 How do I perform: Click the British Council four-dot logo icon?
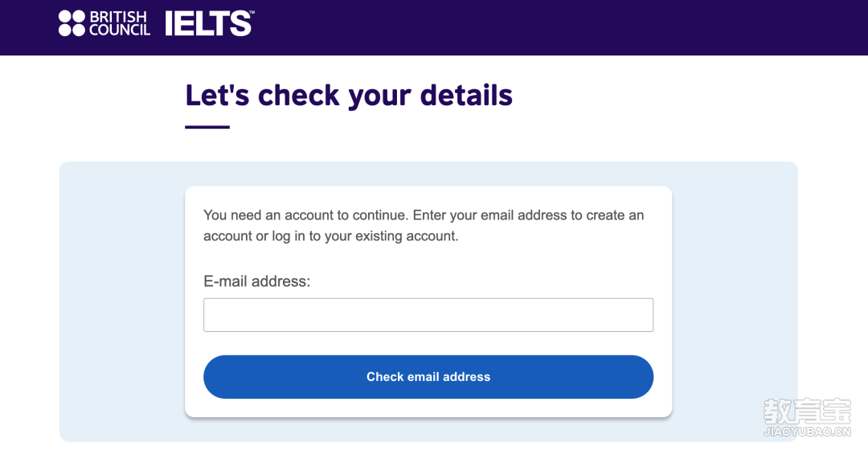coord(72,23)
